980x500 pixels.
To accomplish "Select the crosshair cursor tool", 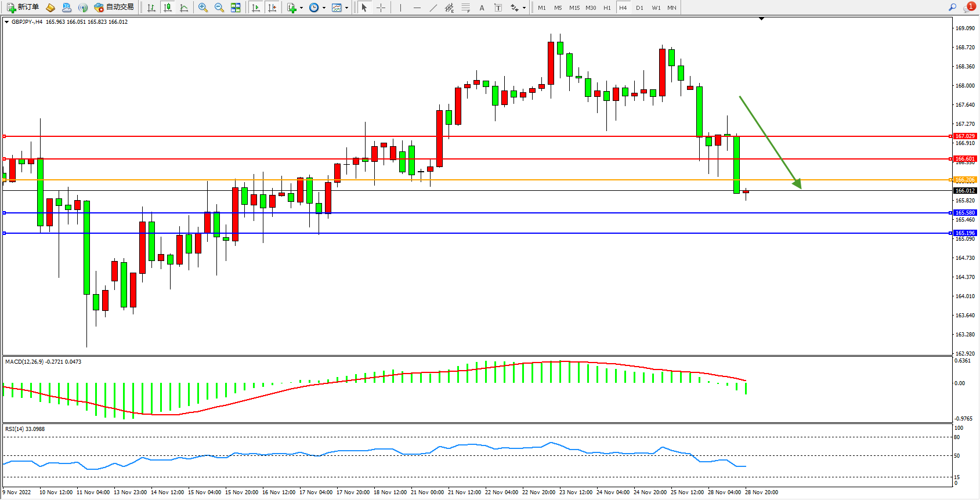I will pyautogui.click(x=381, y=8).
